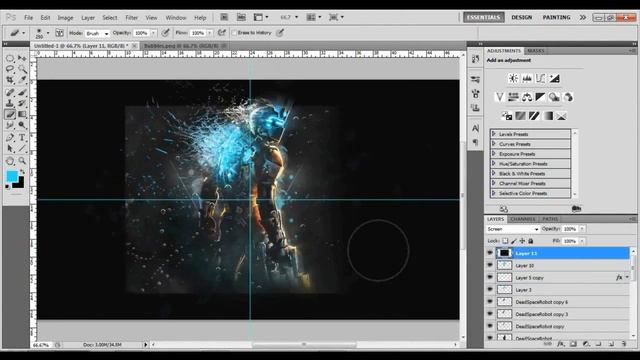Add a Levels adjustment
The height and width of the screenshot is (360, 640).
click(x=527, y=78)
